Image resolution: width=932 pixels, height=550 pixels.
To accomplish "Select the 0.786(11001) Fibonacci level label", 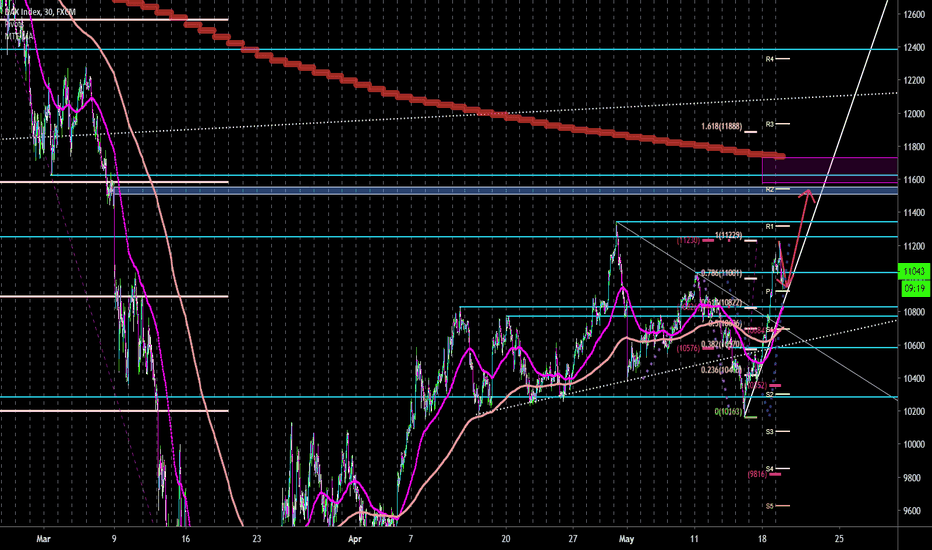I will (722, 273).
